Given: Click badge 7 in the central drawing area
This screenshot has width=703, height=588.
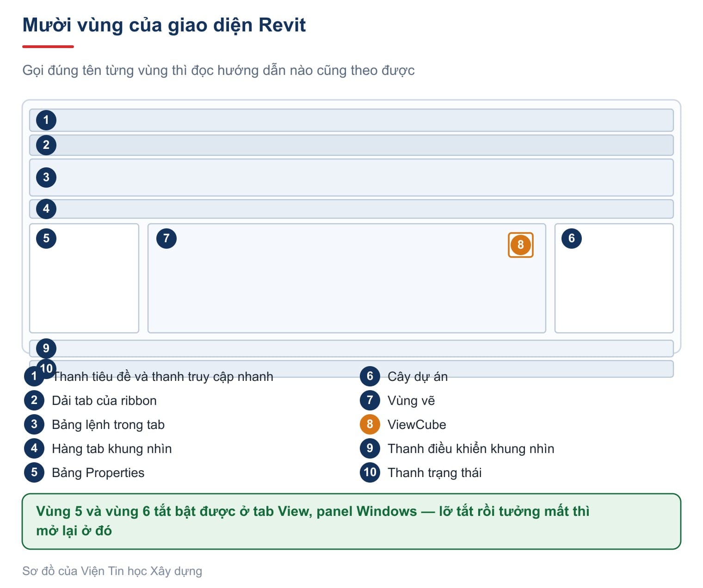Looking at the screenshot, I should [x=166, y=239].
